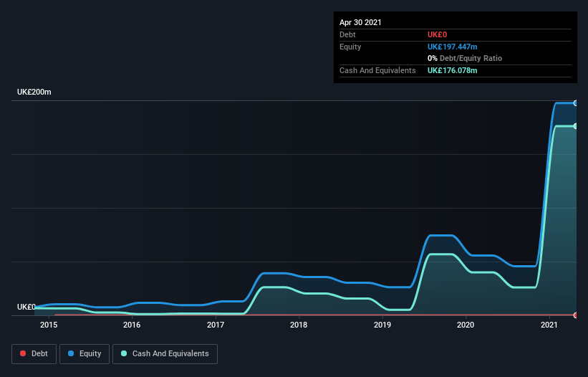Select the 2019 x-axis label
Screen dimensions: 588x377
pos(382,325)
